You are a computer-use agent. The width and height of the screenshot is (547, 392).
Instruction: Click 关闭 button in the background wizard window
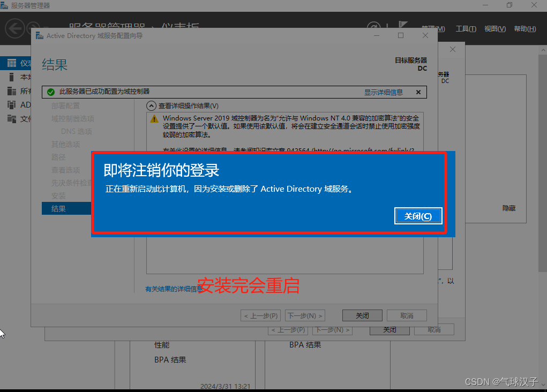coord(389,331)
